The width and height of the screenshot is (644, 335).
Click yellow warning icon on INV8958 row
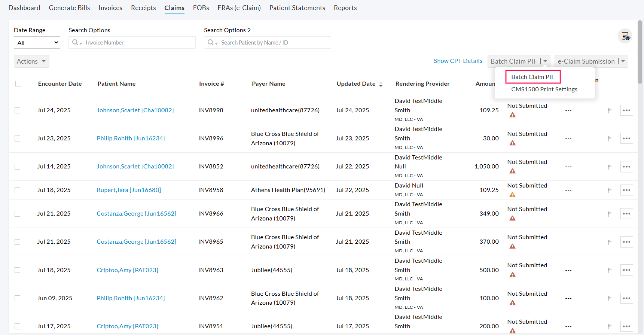coord(512,195)
